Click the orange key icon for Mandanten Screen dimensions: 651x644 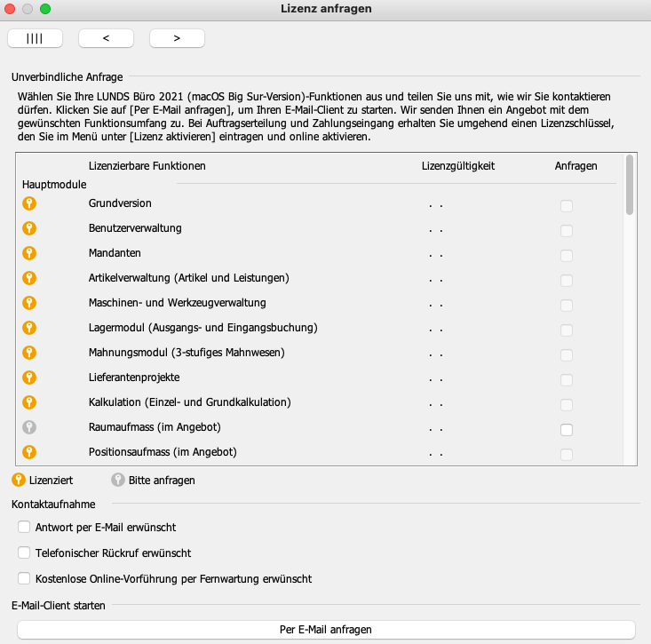[x=29, y=253]
